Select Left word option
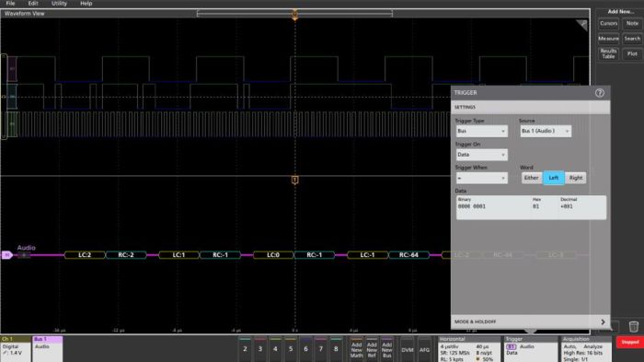 pyautogui.click(x=553, y=178)
